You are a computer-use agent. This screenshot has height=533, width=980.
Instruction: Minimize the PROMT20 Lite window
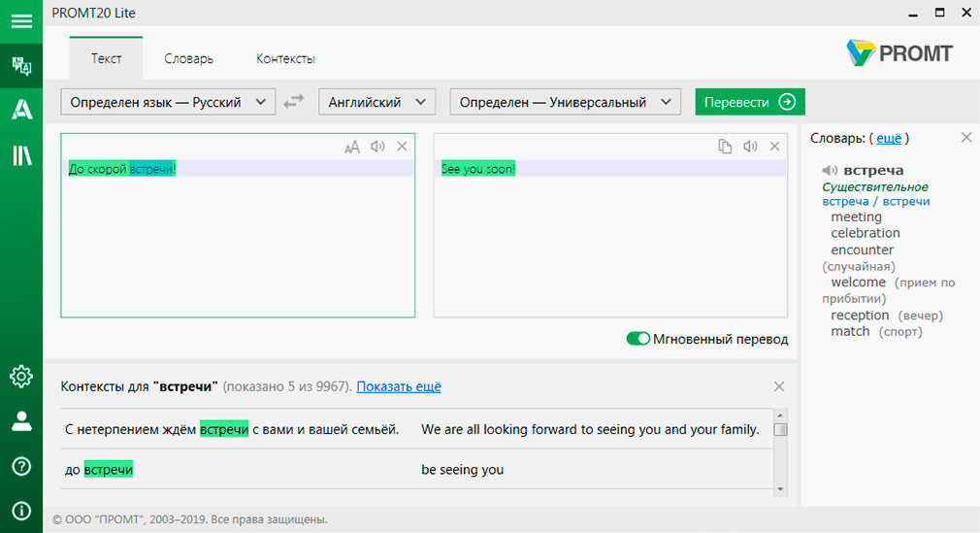pyautogui.click(x=913, y=14)
